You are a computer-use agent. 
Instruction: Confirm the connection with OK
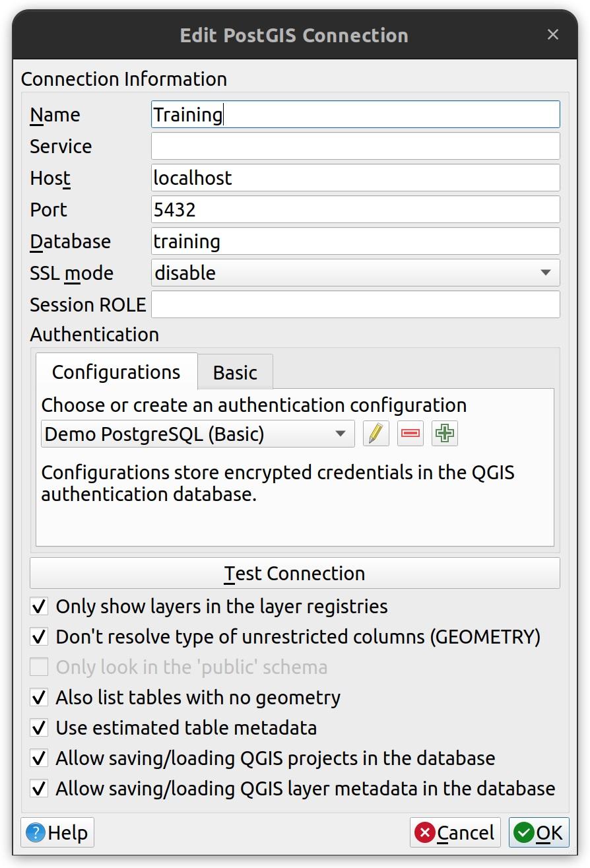(539, 832)
